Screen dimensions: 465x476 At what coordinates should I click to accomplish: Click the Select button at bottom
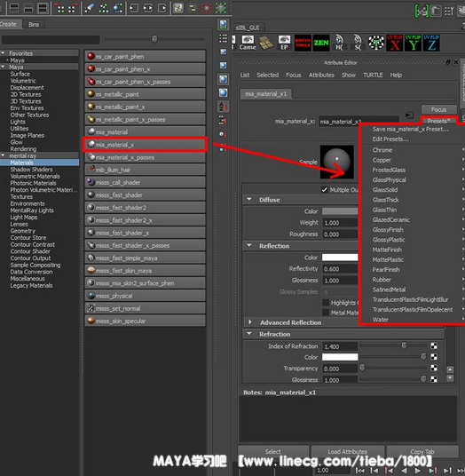coord(273,452)
